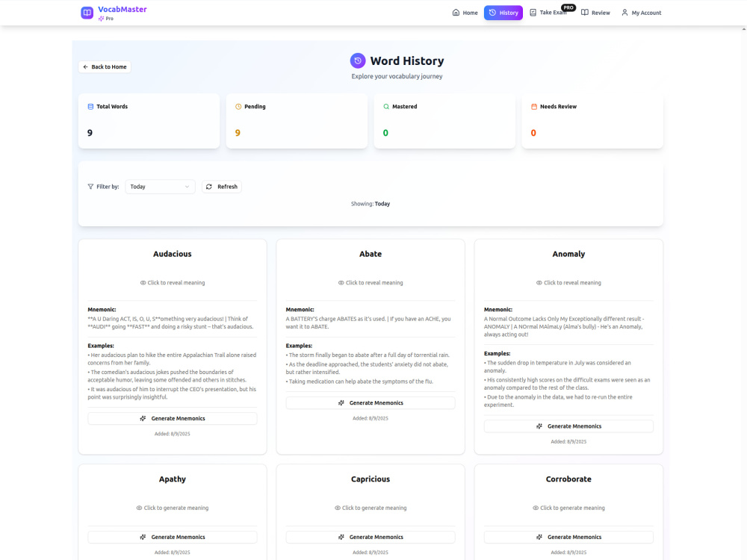
Task: Click the 'Showing: Today' status text
Action: 371,204
